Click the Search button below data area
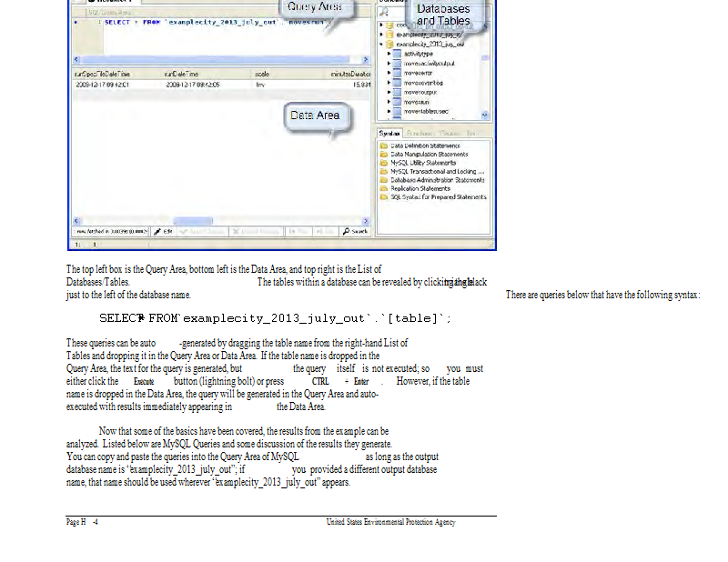This screenshot has width=728, height=562. [x=356, y=232]
